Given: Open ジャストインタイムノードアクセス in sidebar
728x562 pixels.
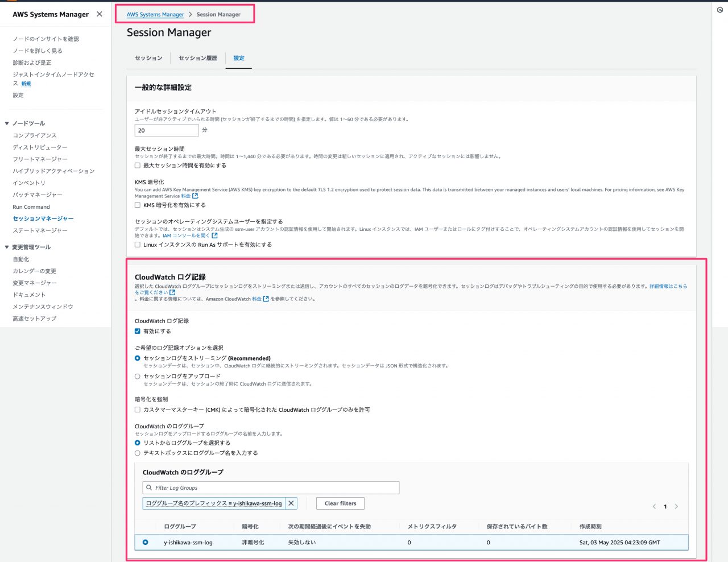Looking at the screenshot, I should click(x=53, y=79).
